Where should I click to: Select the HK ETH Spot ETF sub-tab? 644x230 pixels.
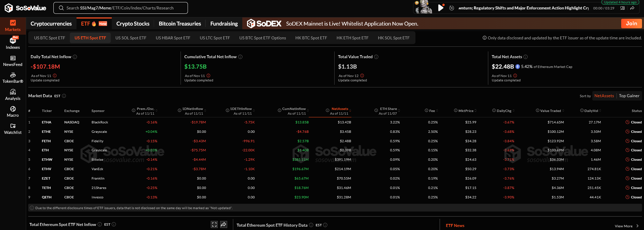click(352, 38)
